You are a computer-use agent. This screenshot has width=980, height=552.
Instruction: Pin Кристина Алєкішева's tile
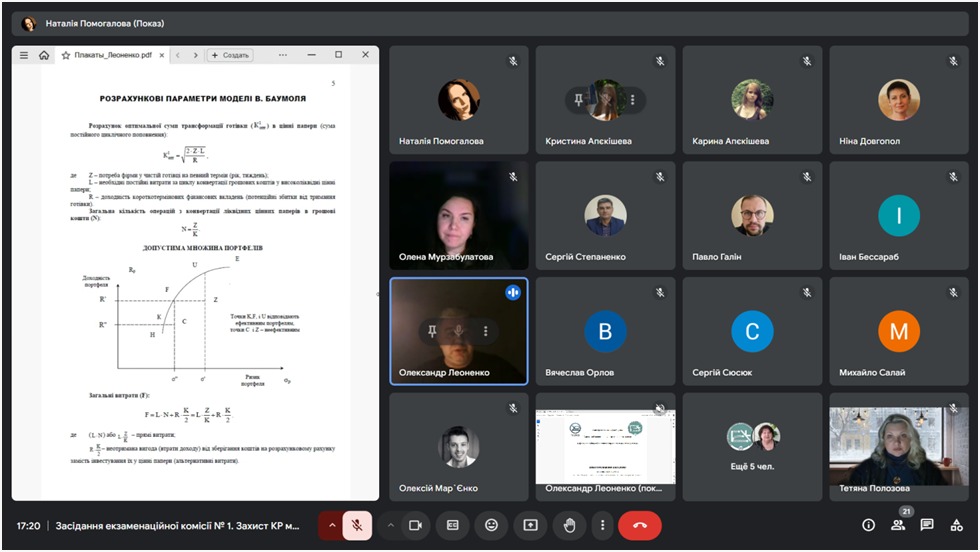(x=578, y=100)
